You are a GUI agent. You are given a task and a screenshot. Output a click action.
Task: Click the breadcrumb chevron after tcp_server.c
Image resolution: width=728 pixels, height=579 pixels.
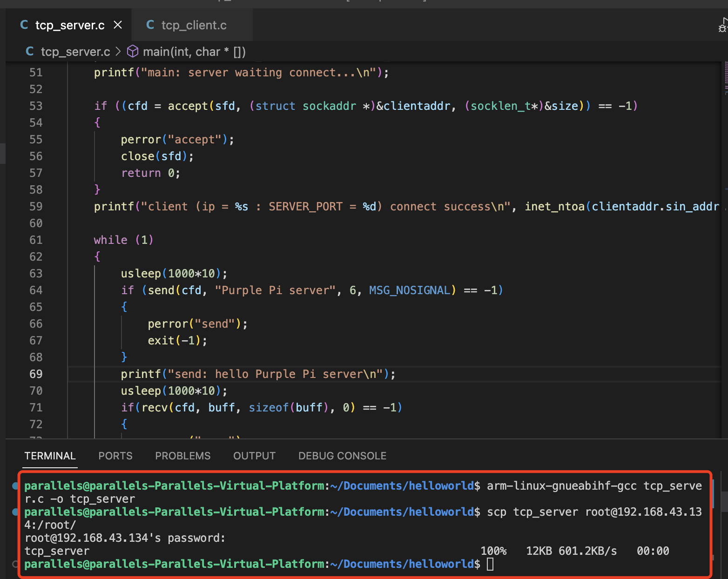tap(118, 51)
